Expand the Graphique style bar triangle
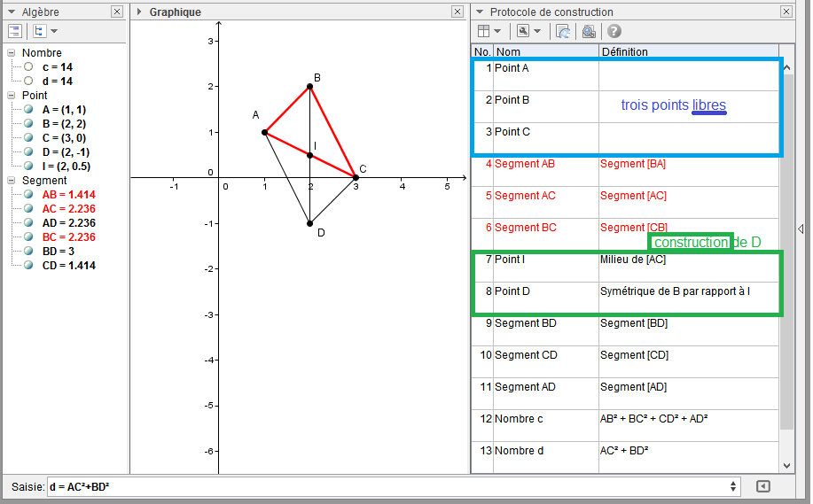 [139, 12]
